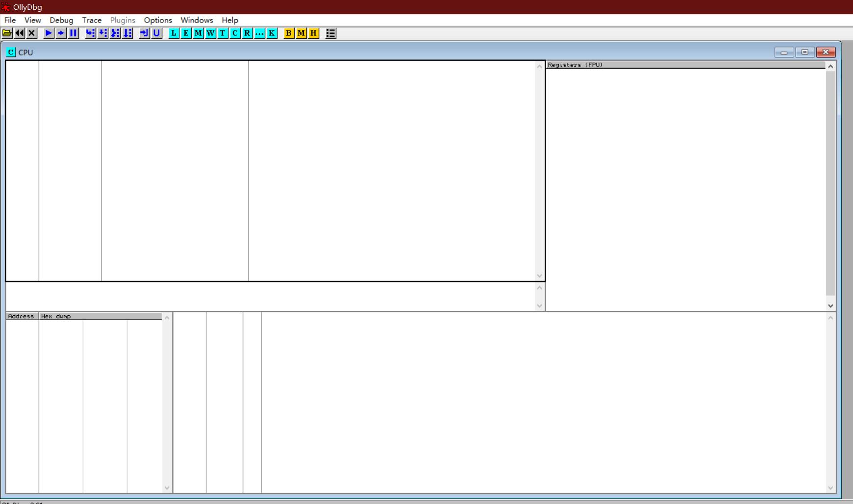Click the Registers pane scrollbar thumb
Screen dimensions: 853x504
(830, 183)
